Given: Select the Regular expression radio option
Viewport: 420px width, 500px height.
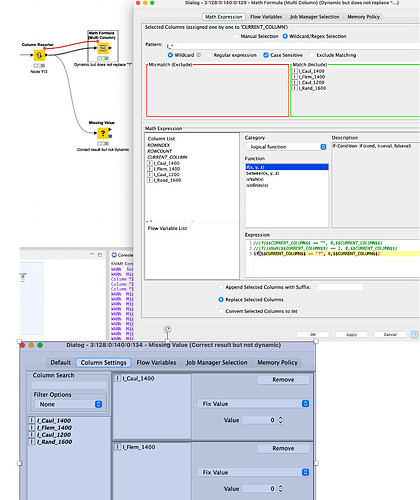Looking at the screenshot, I should coord(209,55).
